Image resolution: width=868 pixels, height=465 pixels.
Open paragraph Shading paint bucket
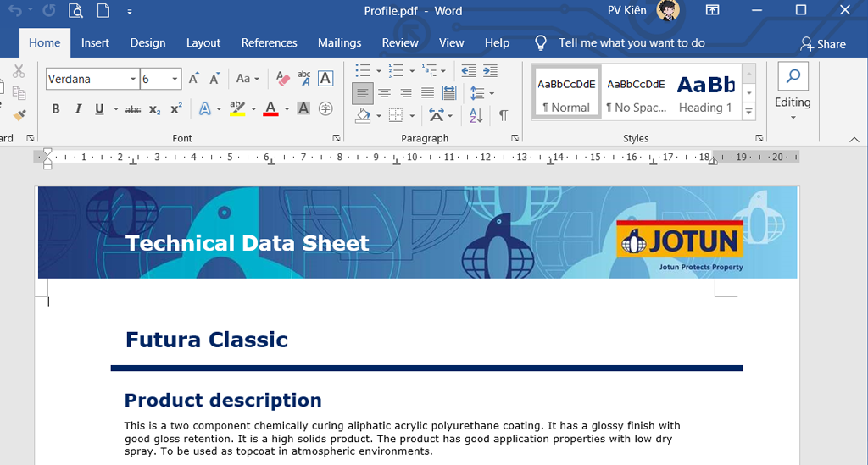point(363,115)
